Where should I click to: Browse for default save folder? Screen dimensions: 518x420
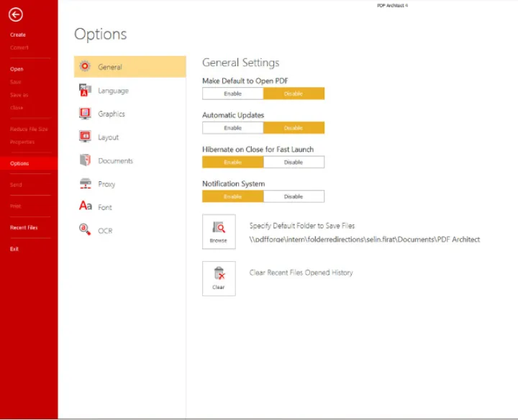point(219,232)
